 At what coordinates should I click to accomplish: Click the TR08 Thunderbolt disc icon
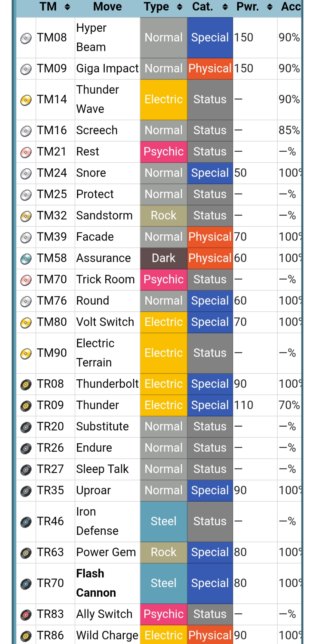coord(26,384)
